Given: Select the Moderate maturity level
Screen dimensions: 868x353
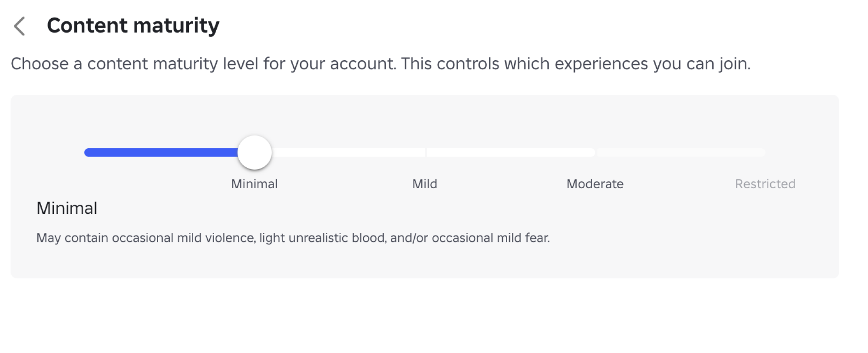Looking at the screenshot, I should pyautogui.click(x=595, y=152).
